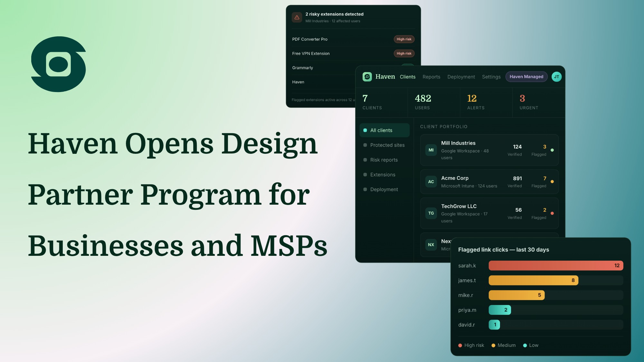
Task: Open Extensions in the sidebar
Action: pos(384,175)
